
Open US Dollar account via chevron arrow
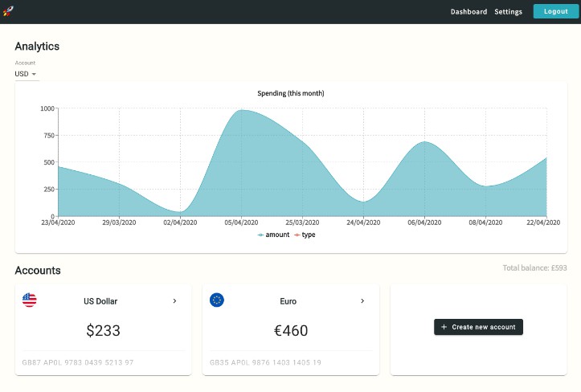pos(175,301)
